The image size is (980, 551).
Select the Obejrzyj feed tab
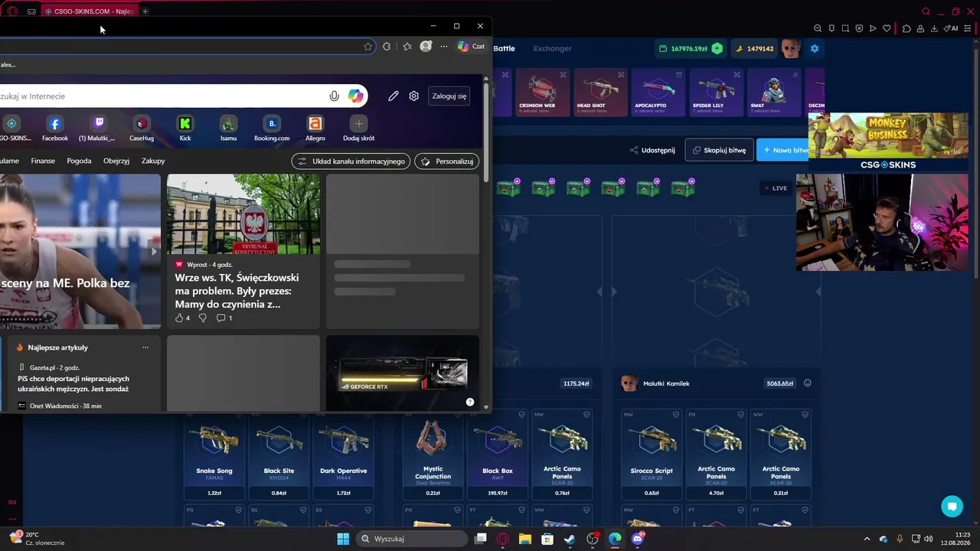point(116,161)
